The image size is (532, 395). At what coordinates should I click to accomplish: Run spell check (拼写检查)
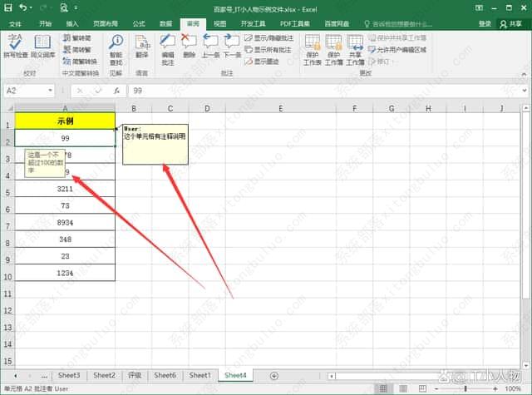pos(15,47)
